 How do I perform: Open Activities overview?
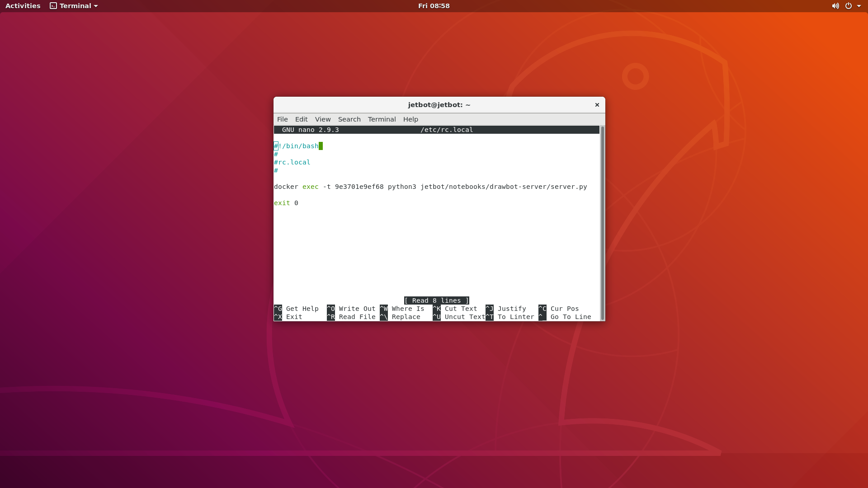pos(23,6)
